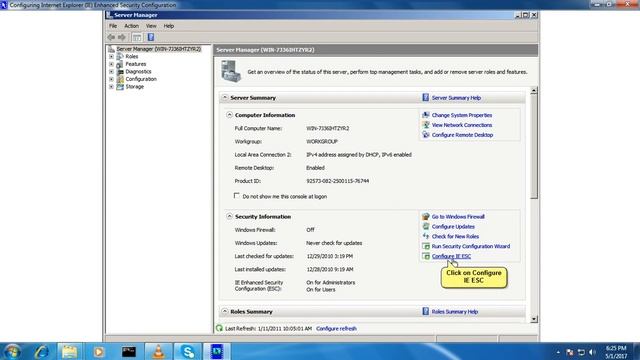The height and width of the screenshot is (360, 640).
Task: Expand the Storage tree node
Action: coord(111,87)
